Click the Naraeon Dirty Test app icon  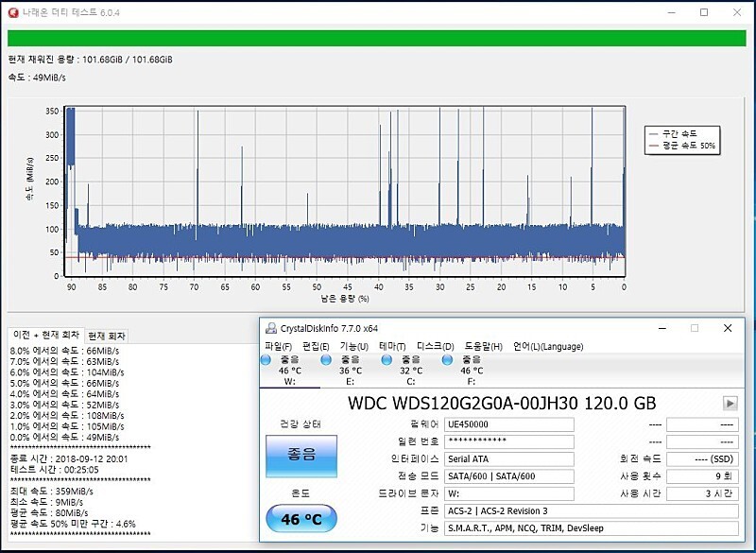pos(13,12)
